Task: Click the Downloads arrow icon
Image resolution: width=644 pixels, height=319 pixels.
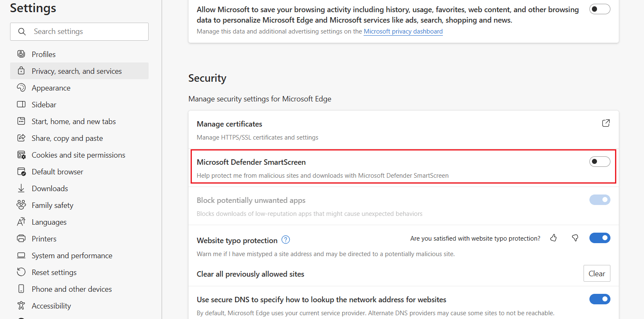Action: click(21, 188)
